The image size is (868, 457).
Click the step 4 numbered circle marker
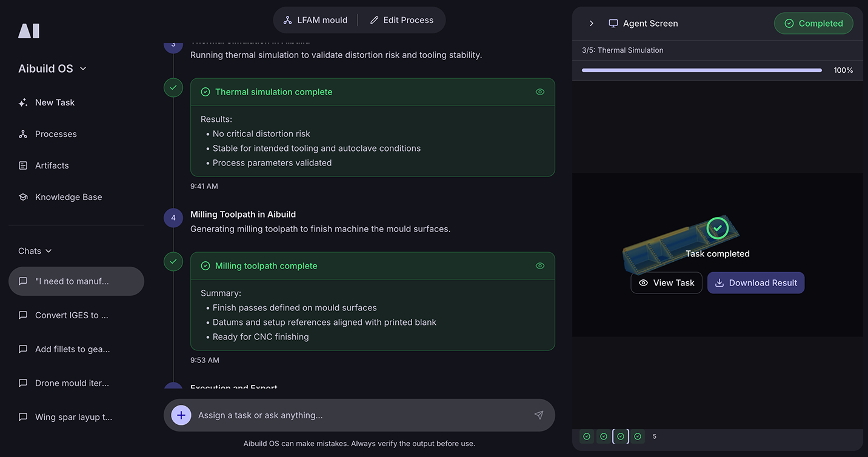click(173, 218)
